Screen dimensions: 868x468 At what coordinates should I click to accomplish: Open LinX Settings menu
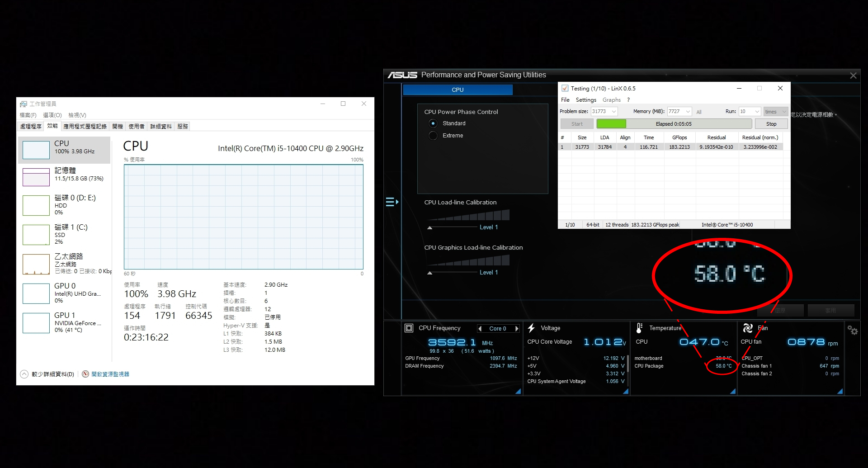(586, 100)
